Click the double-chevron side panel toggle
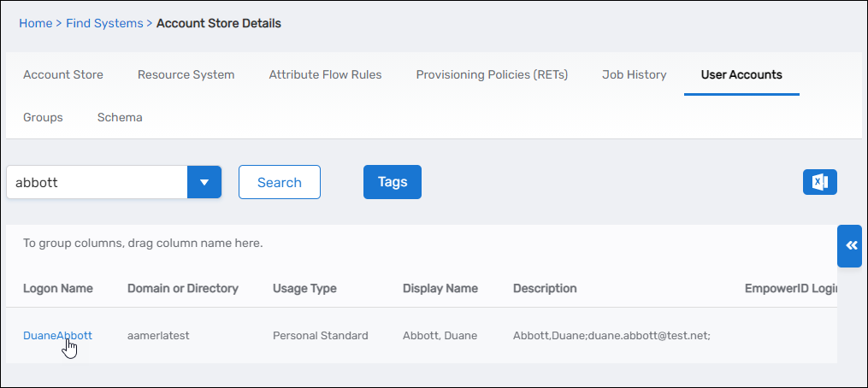Image resolution: width=868 pixels, height=388 pixels. pyautogui.click(x=850, y=246)
